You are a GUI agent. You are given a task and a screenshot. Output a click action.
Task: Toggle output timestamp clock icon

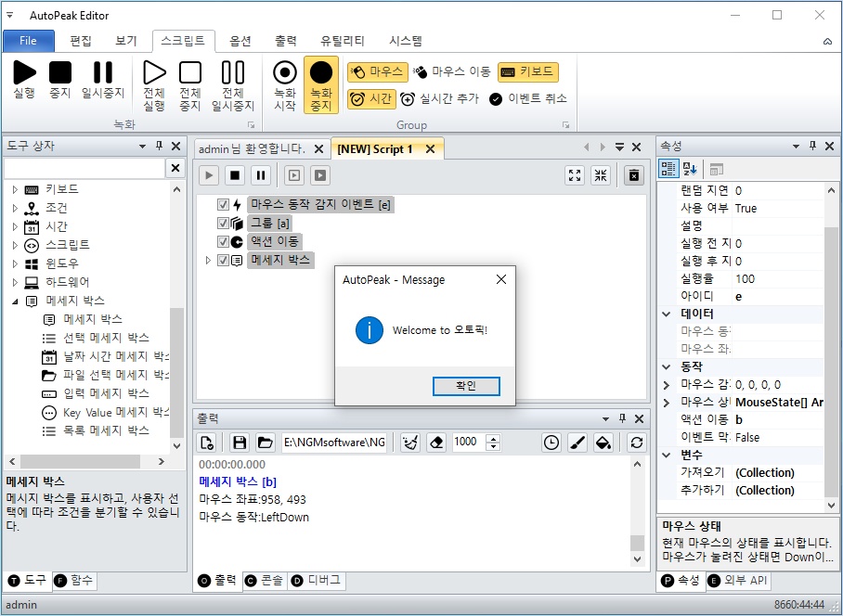pos(551,443)
